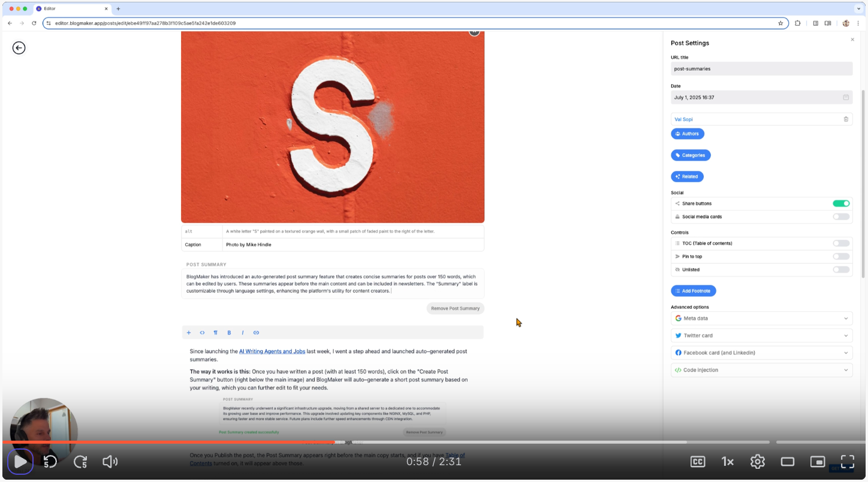This screenshot has height=482, width=868.
Task: Close the Post Settings panel
Action: [x=852, y=40]
